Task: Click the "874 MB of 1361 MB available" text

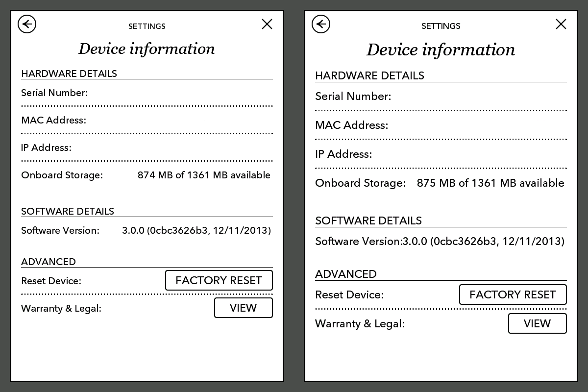Action: click(204, 175)
